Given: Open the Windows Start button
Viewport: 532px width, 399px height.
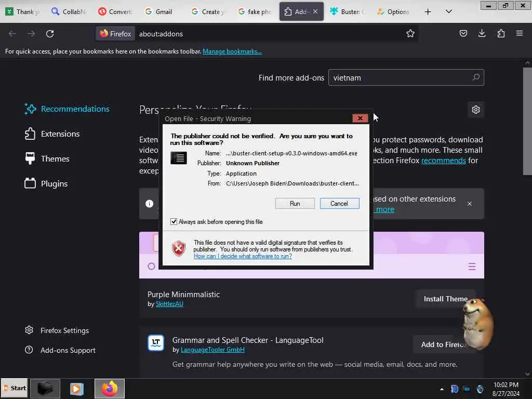Looking at the screenshot, I should point(15,388).
